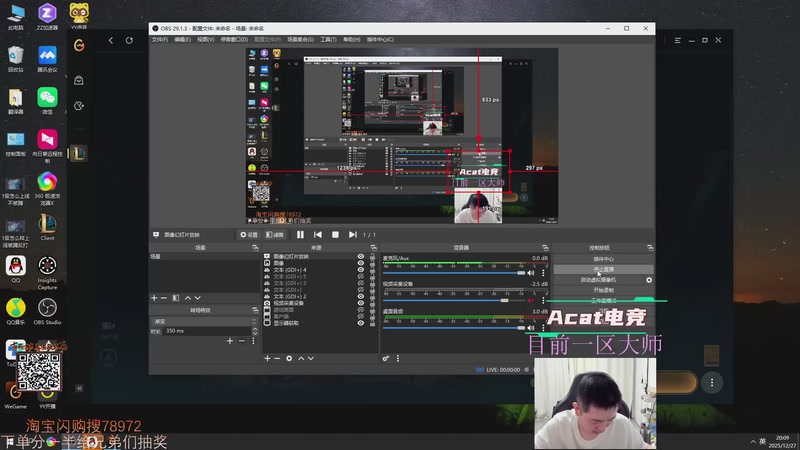The image size is (800, 450).
Task: Undock the Scene Transitions (转场特效) panel
Action: [255, 310]
